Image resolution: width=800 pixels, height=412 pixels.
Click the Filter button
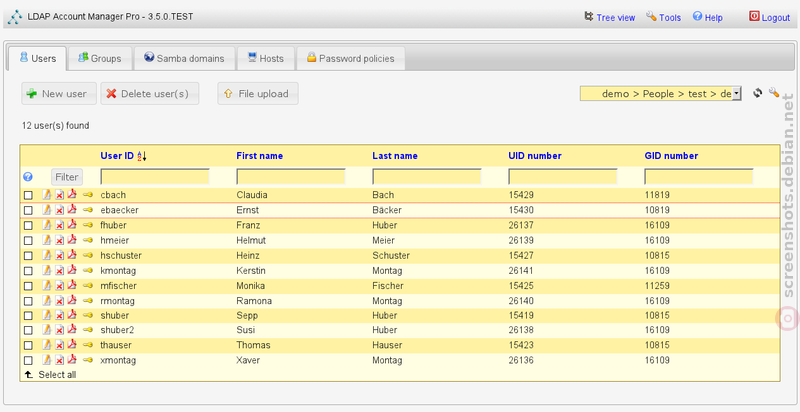tap(67, 177)
